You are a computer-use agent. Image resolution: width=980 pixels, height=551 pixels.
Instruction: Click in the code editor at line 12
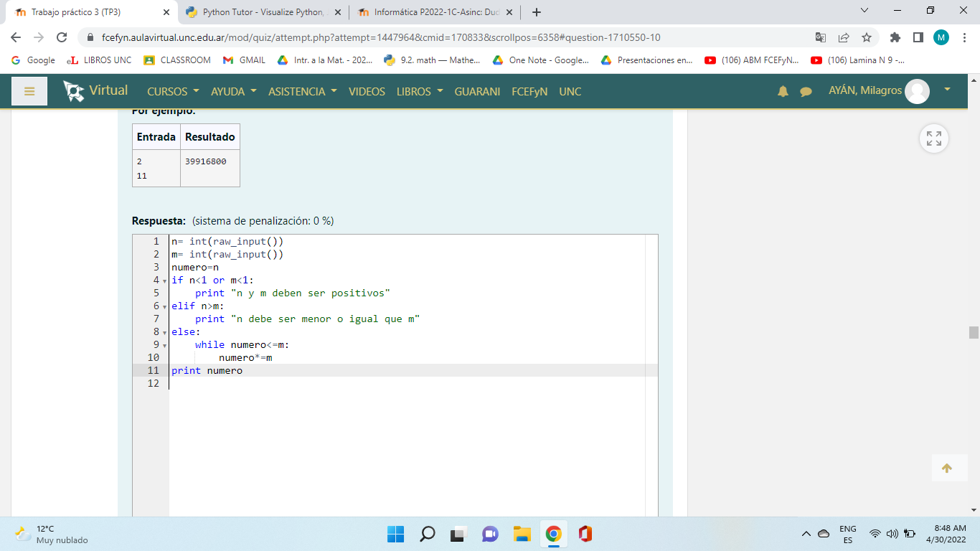point(359,384)
